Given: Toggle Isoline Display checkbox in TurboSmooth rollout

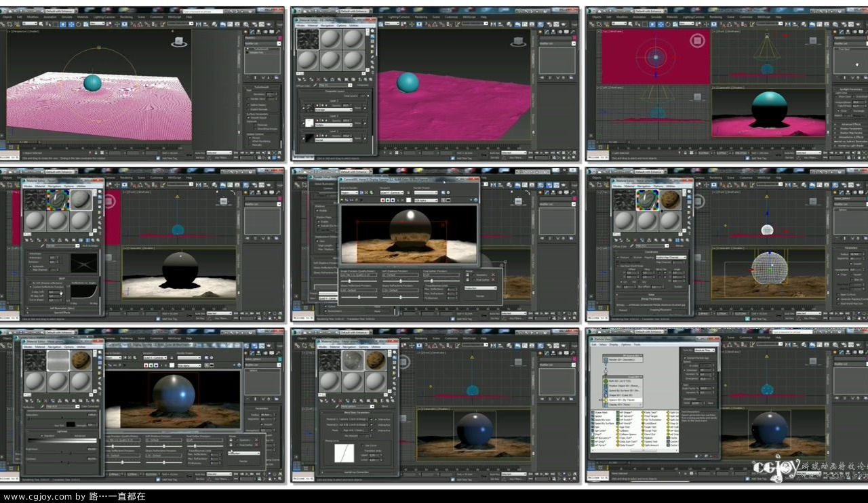Looking at the screenshot, I should [x=248, y=105].
